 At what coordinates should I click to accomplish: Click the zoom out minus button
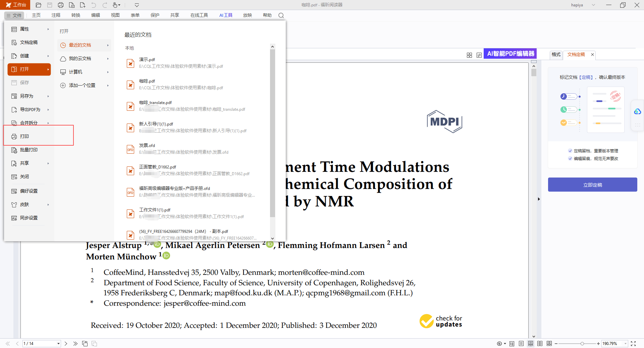pyautogui.click(x=556, y=344)
